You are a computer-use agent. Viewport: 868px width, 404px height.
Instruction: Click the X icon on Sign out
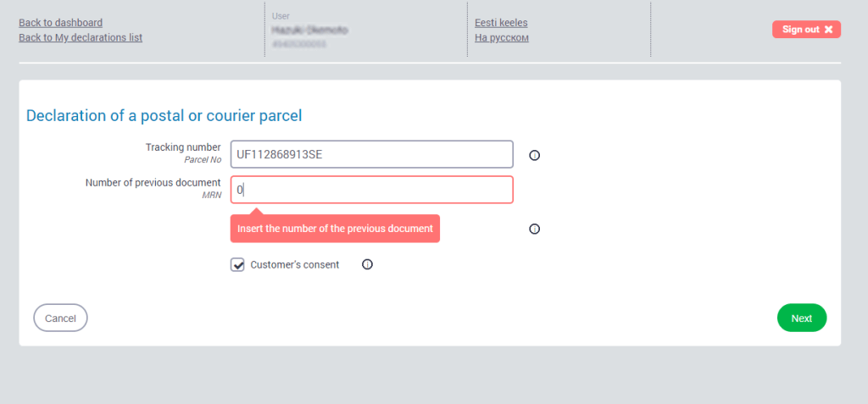click(x=828, y=30)
